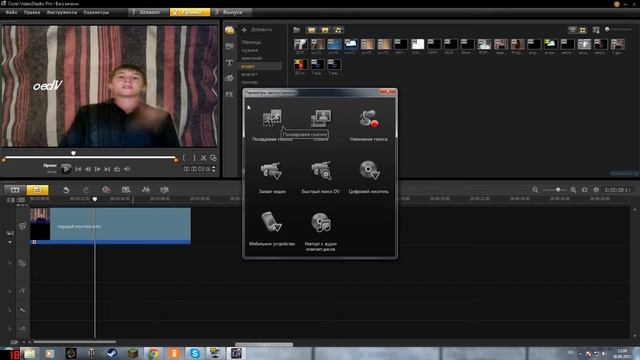Viewport: 640px width, 360px height.
Task: Play the preview video
Action: point(66,169)
